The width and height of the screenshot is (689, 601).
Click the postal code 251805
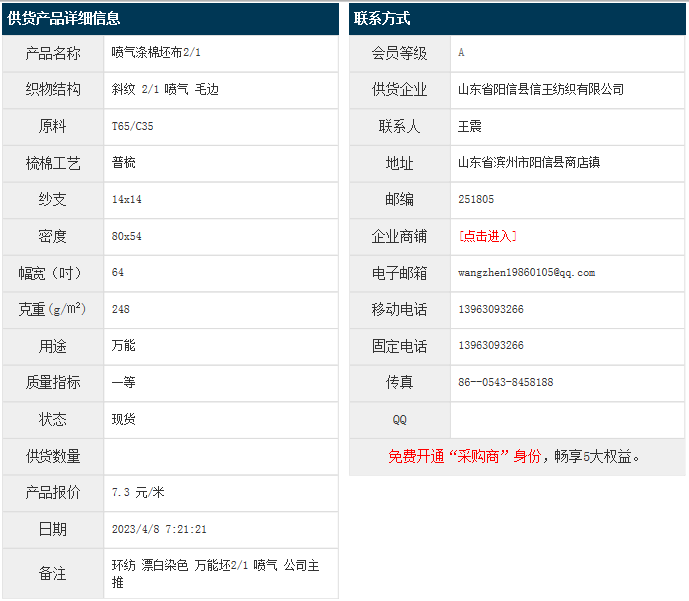[x=476, y=200]
